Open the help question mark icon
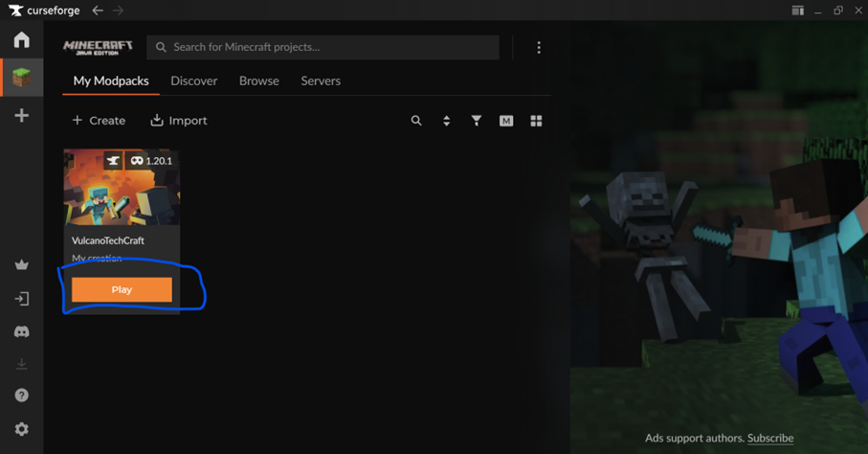The image size is (868, 454). tap(22, 396)
